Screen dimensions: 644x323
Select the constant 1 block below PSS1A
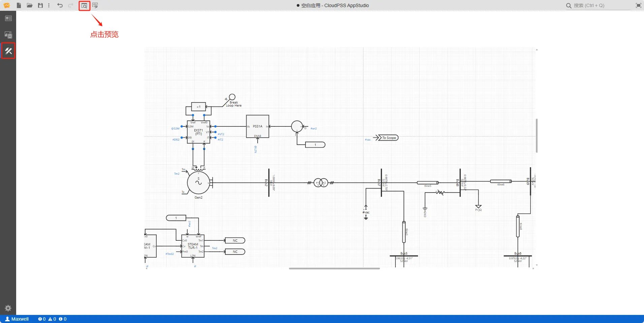(x=315, y=145)
